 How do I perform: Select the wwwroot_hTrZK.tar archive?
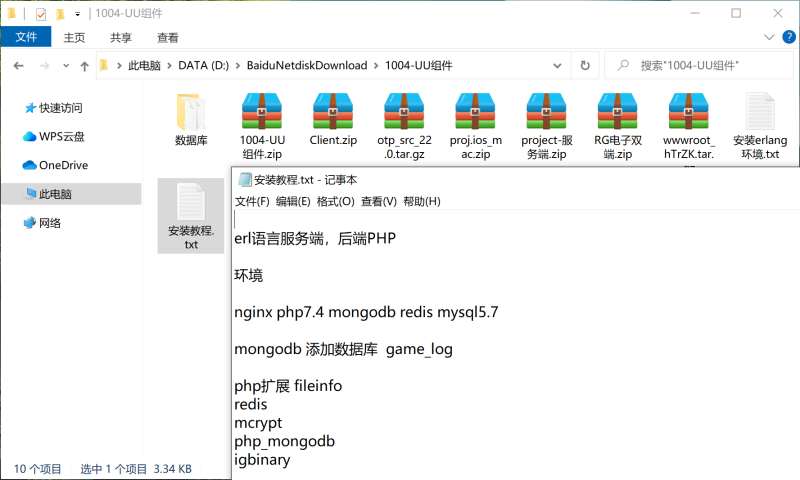(689, 126)
